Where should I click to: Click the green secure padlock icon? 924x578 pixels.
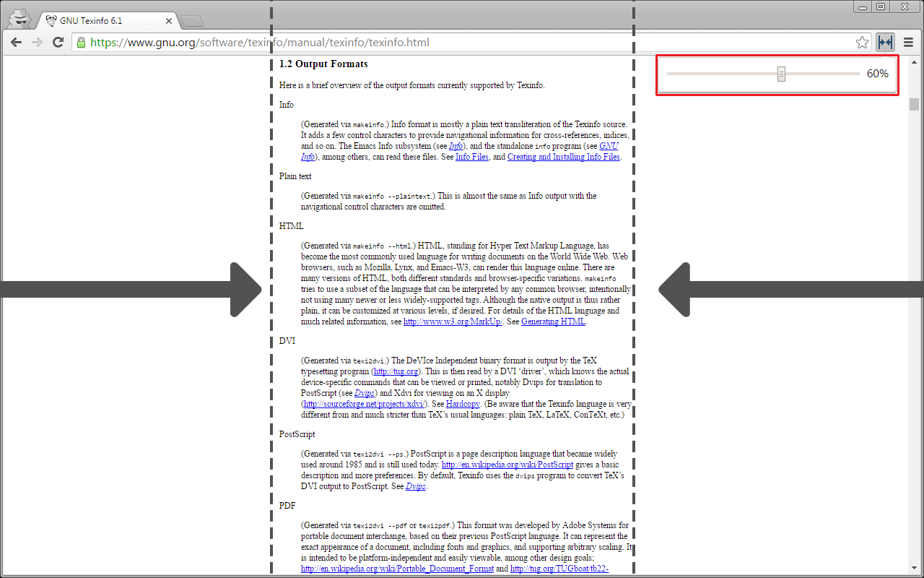pyautogui.click(x=81, y=43)
